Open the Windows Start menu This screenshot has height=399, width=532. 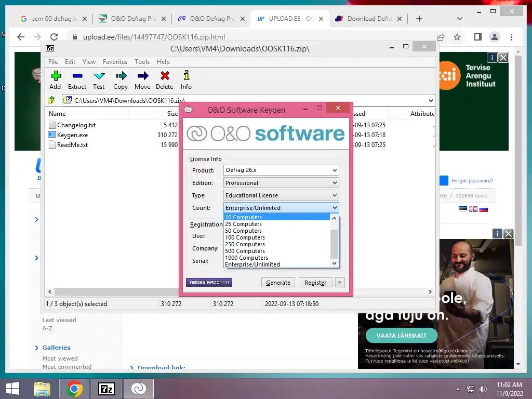pos(12,389)
